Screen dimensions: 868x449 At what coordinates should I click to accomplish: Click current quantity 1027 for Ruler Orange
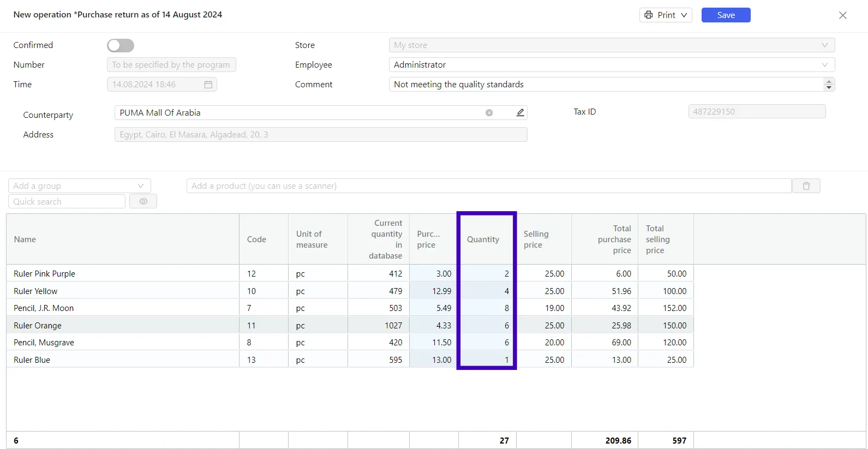(379, 326)
